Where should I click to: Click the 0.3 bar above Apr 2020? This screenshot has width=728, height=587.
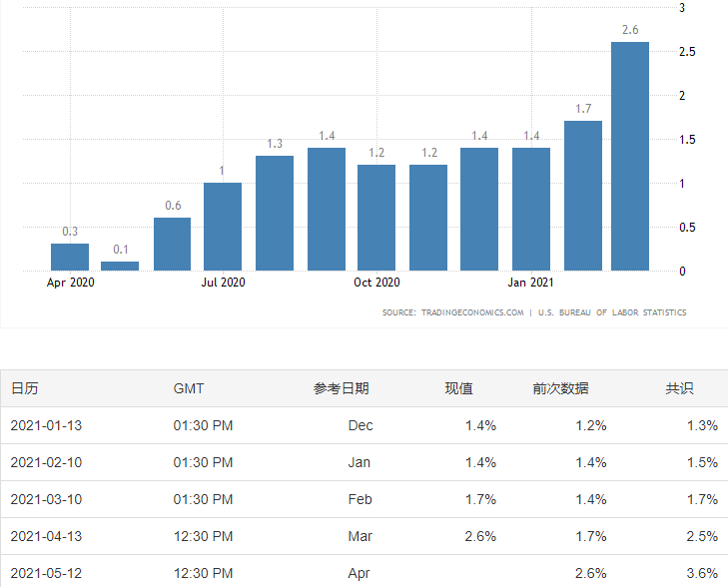pyautogui.click(x=70, y=258)
